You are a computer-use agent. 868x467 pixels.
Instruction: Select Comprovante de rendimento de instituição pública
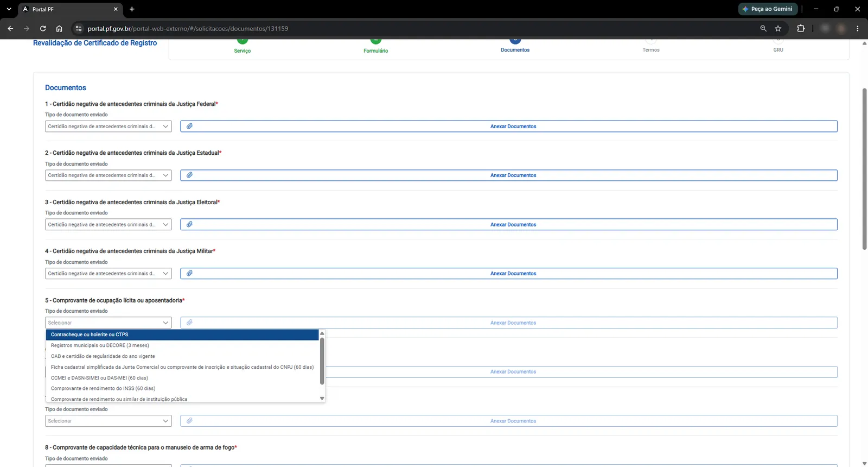182,399
